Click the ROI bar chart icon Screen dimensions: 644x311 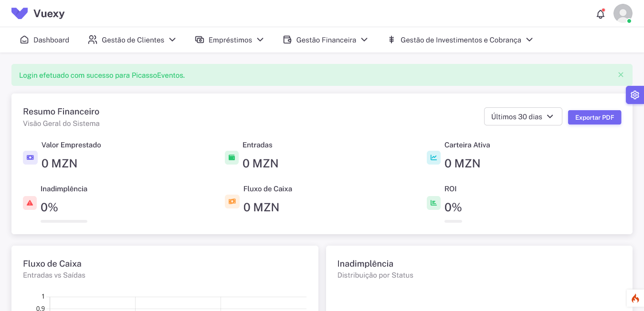[433, 203]
